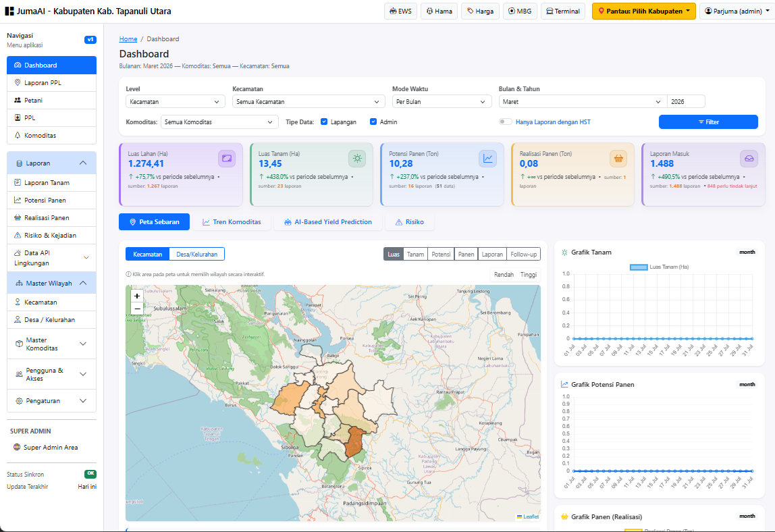Click the Desa / Kelurahan icon
The image size is (775, 532).
[18, 320]
